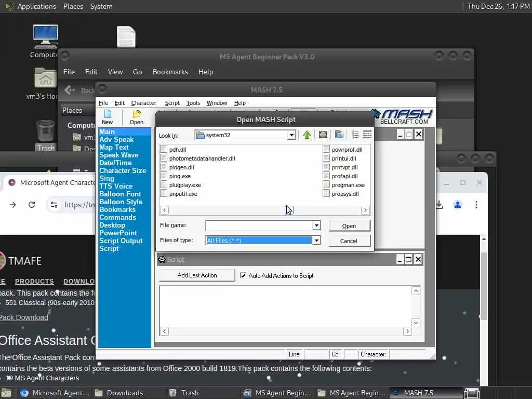Open MASH Script menu

coord(172,103)
